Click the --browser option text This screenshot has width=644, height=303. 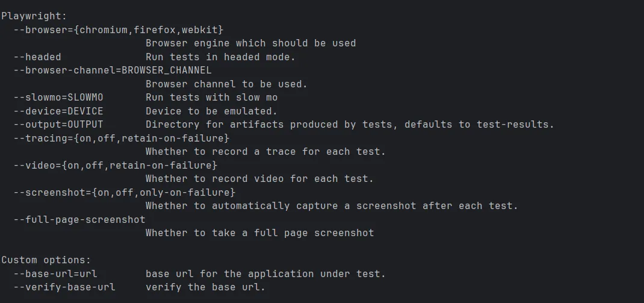pos(119,30)
